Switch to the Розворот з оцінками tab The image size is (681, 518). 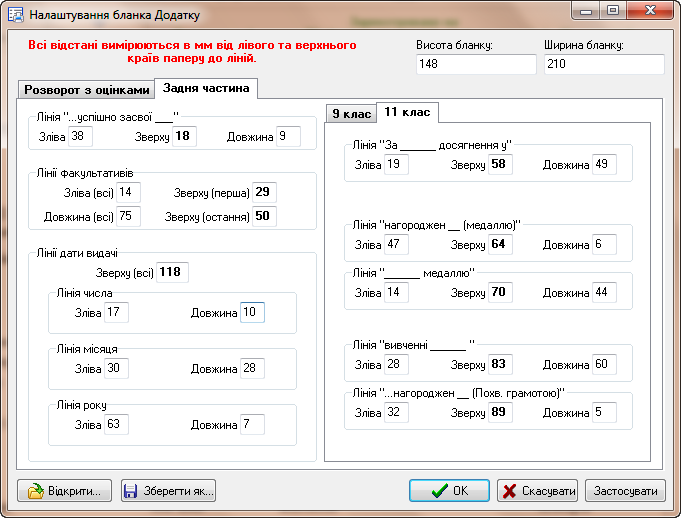point(87,90)
